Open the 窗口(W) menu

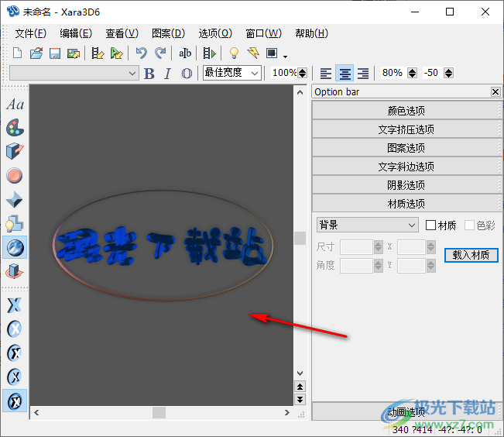(x=263, y=33)
